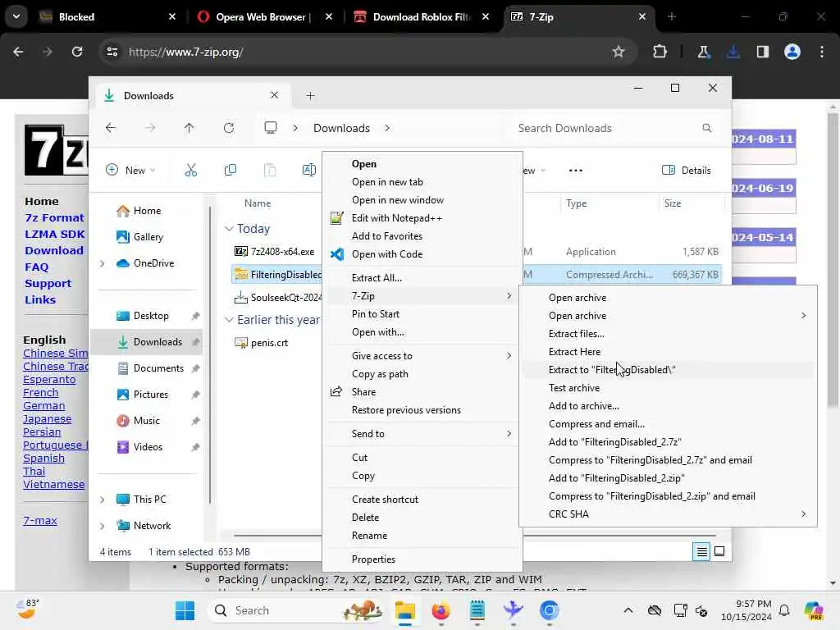Open 7z Format link
This screenshot has height=630, width=840.
[x=55, y=218]
